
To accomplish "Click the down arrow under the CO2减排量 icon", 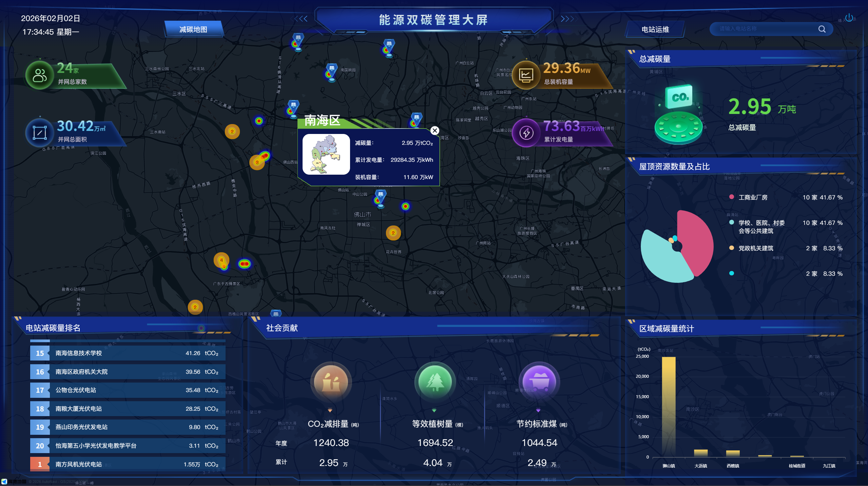I will click(331, 409).
